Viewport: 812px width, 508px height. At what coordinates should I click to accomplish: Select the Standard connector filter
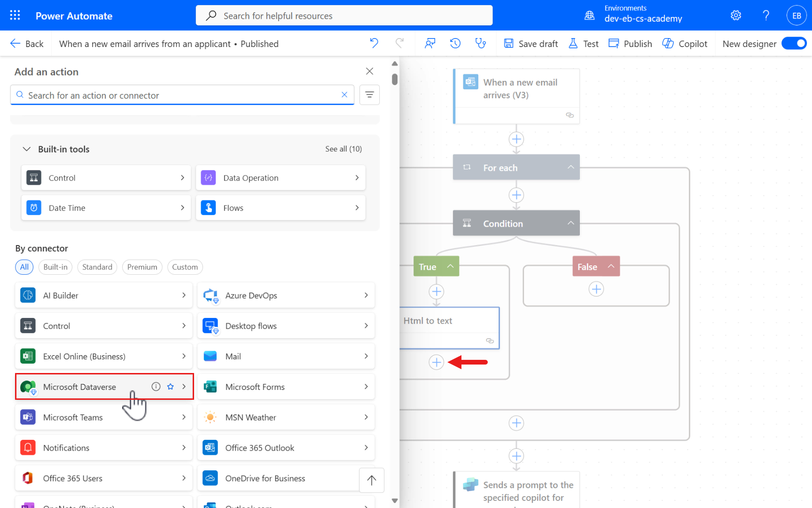tap(97, 267)
